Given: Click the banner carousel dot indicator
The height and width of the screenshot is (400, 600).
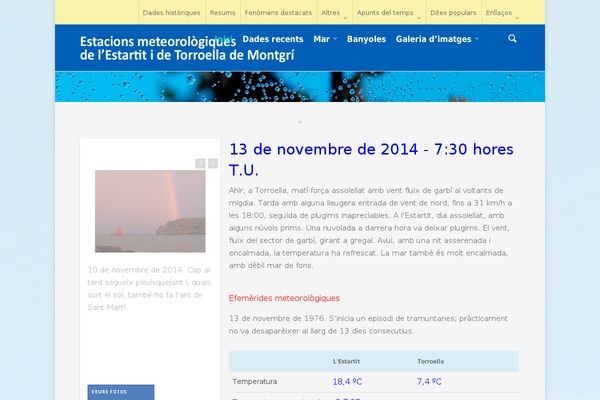Looking at the screenshot, I should click(300, 122).
